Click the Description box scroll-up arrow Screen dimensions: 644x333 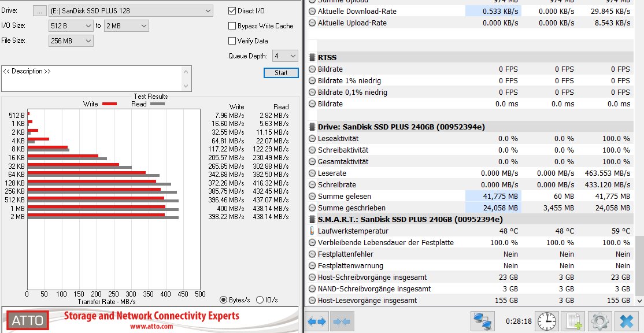pos(187,72)
